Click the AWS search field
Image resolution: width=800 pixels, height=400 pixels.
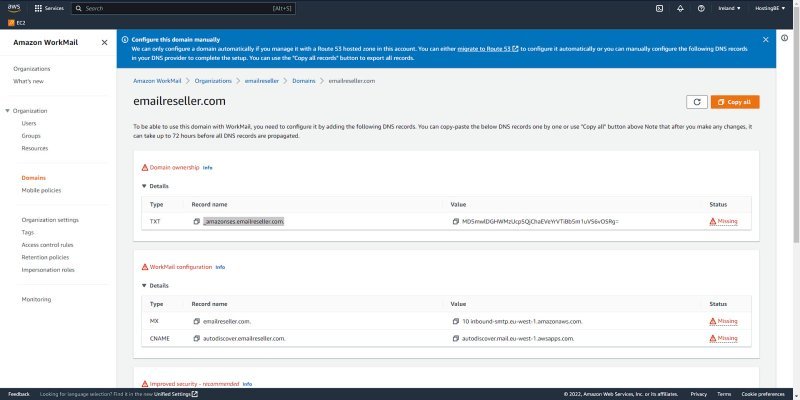(183, 8)
